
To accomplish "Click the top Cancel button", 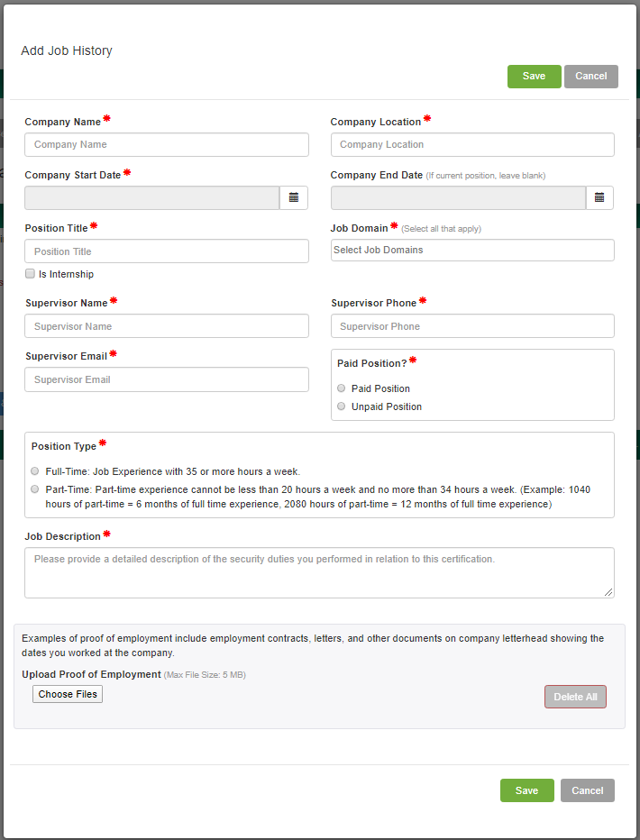I will pyautogui.click(x=590, y=77).
